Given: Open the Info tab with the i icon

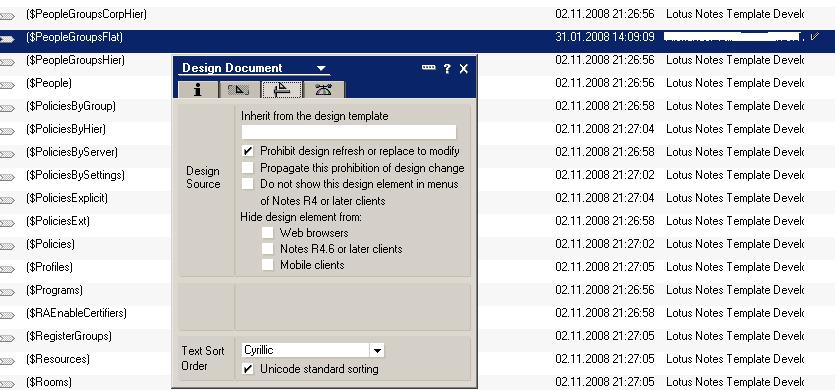Looking at the screenshot, I should pyautogui.click(x=198, y=90).
